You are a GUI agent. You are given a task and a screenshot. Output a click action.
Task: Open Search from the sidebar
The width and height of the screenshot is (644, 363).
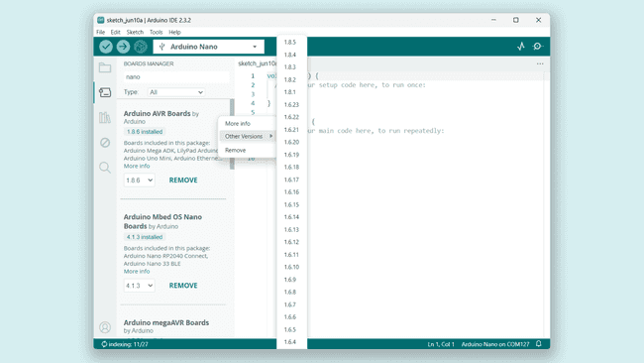[x=105, y=168]
